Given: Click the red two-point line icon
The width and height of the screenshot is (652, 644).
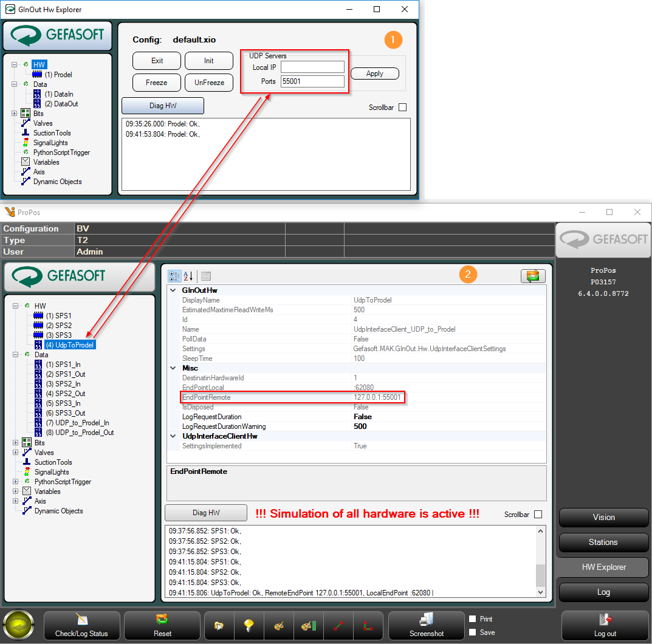Looking at the screenshot, I should pyautogui.click(x=338, y=625).
